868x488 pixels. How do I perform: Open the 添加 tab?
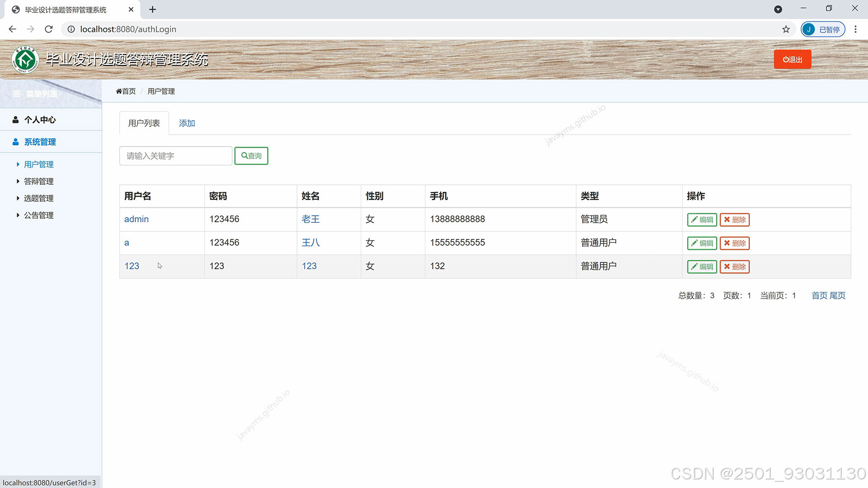[x=187, y=123]
